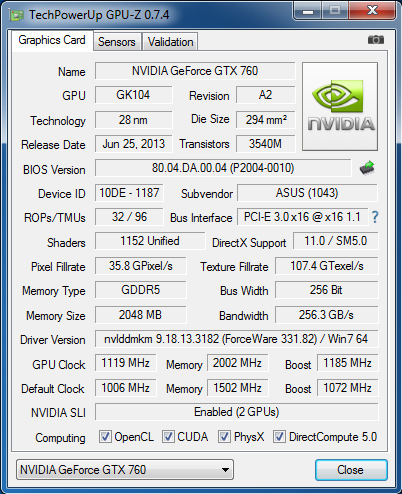Minimize the GPU-Z window

[x=308, y=12]
